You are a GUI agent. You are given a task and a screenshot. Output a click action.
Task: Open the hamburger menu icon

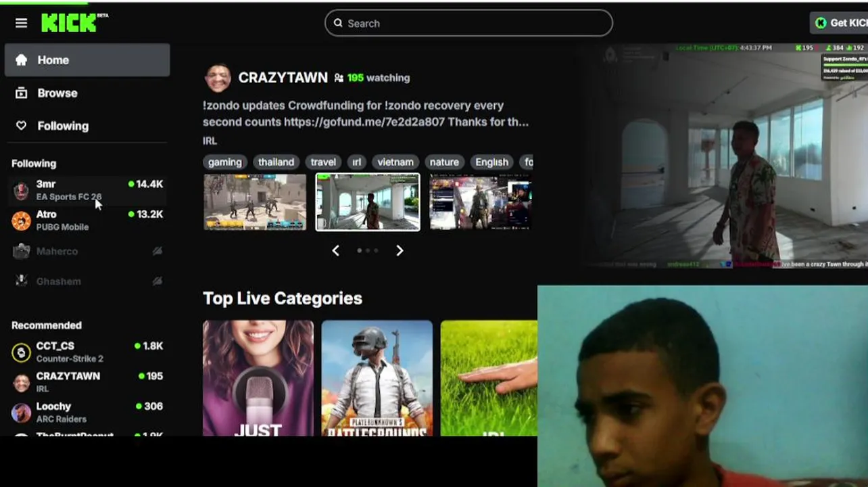pyautogui.click(x=22, y=23)
